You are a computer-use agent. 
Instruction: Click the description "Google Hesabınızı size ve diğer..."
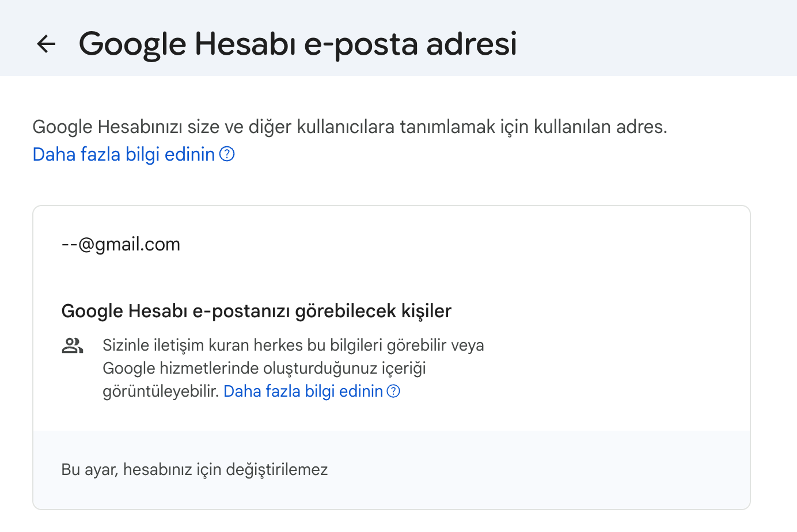coord(350,127)
